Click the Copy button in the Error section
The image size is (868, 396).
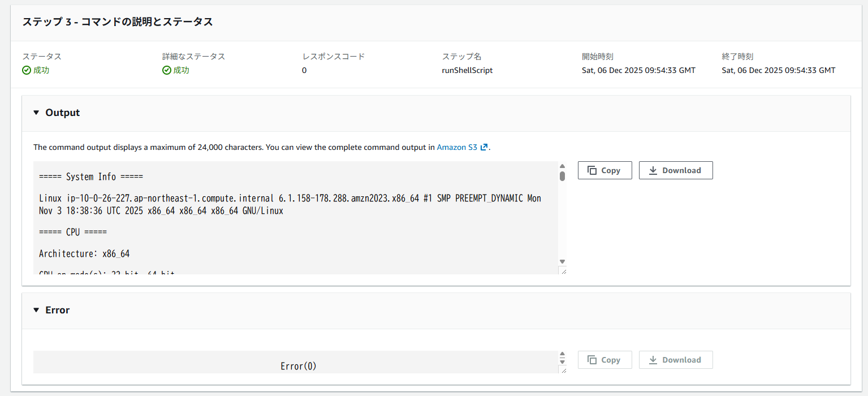[x=604, y=360]
